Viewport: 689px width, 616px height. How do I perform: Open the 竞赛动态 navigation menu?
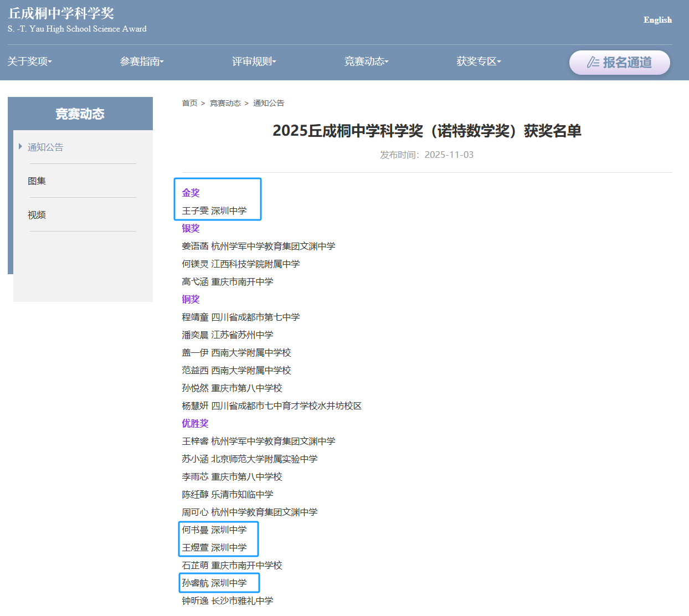(x=366, y=61)
